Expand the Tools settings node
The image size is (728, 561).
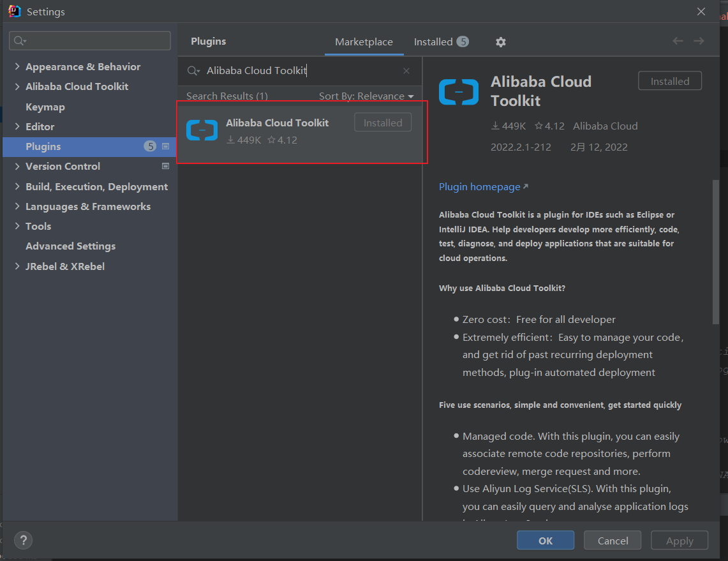click(x=17, y=226)
